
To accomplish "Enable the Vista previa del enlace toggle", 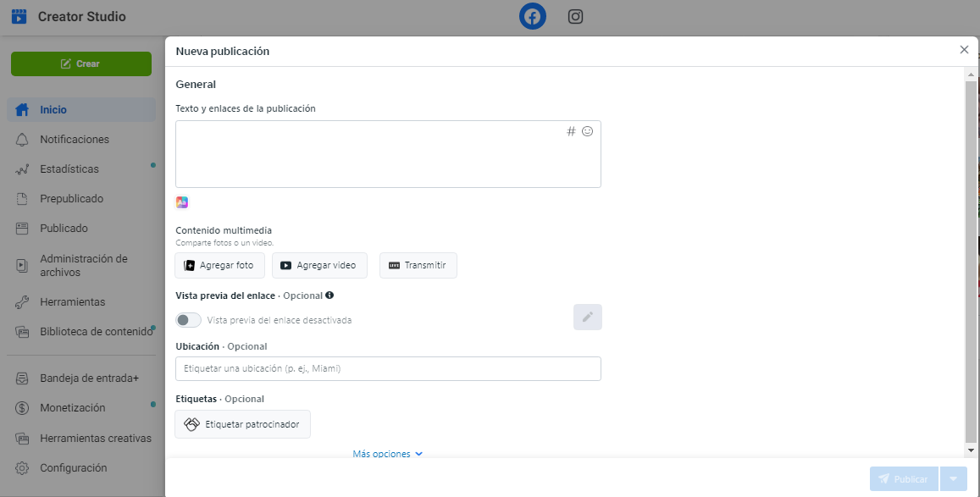I will pyautogui.click(x=188, y=320).
